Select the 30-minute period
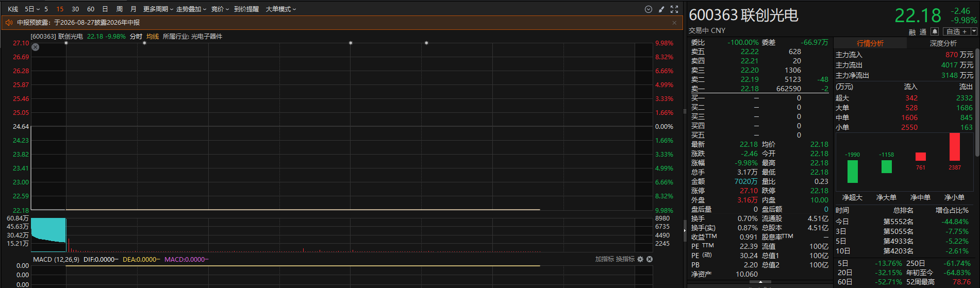 [x=75, y=9]
